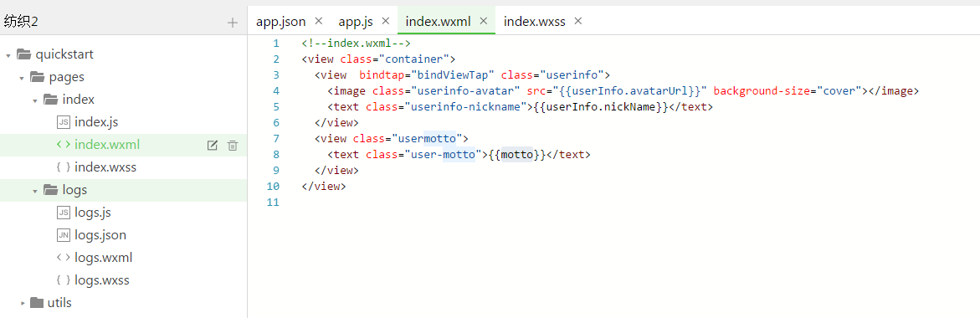This screenshot has height=318, width=980.
Task: Click {{userInfo.avatarUrl}} in the code
Action: (x=630, y=90)
